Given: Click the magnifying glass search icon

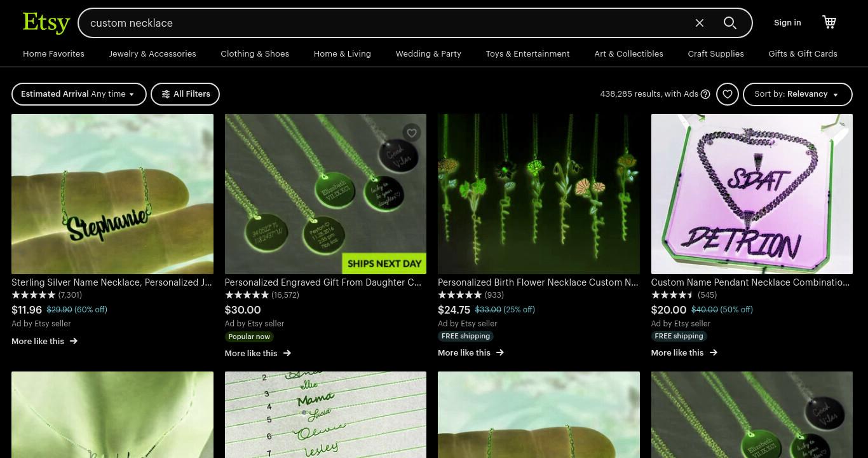Looking at the screenshot, I should click(730, 23).
